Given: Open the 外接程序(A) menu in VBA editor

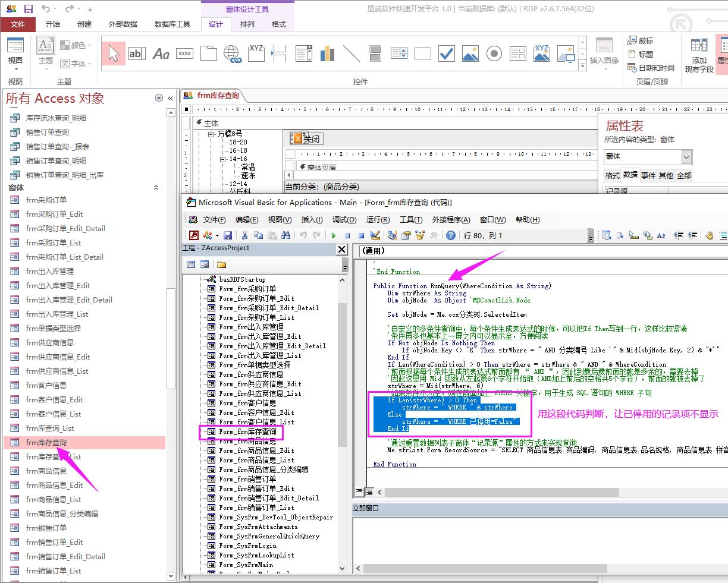Looking at the screenshot, I should click(x=451, y=219).
